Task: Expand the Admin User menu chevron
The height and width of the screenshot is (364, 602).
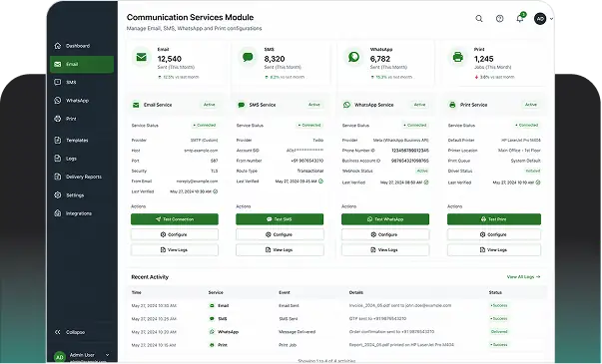Action: pyautogui.click(x=107, y=355)
